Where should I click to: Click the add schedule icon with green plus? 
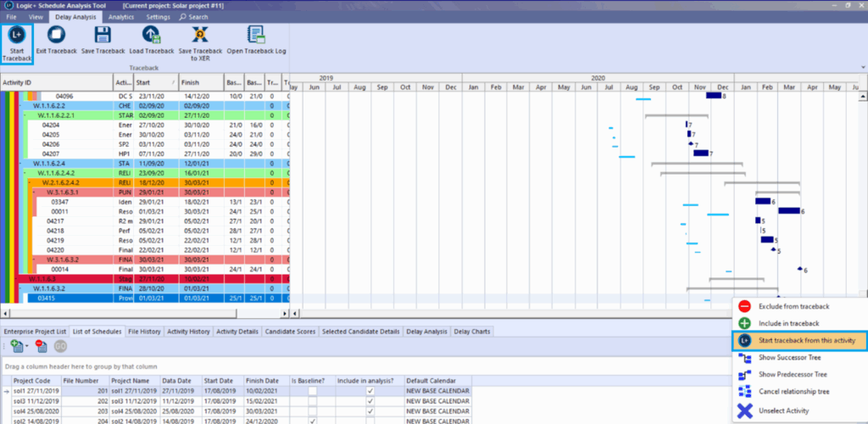pyautogui.click(x=15, y=346)
